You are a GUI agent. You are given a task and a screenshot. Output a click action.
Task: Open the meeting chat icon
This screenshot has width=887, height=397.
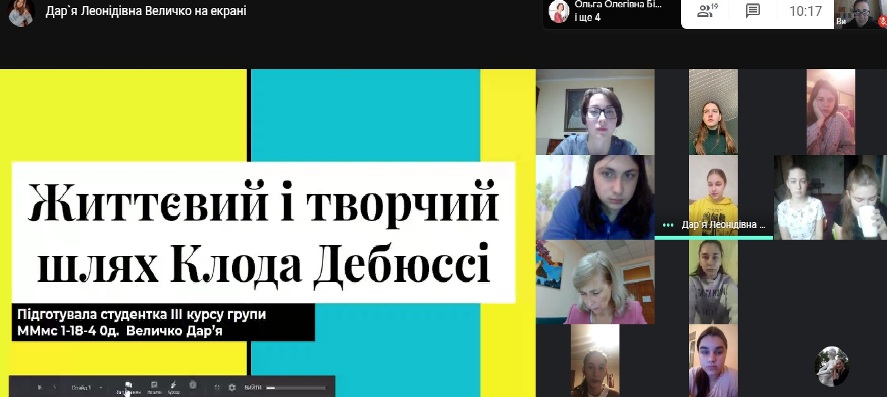753,11
